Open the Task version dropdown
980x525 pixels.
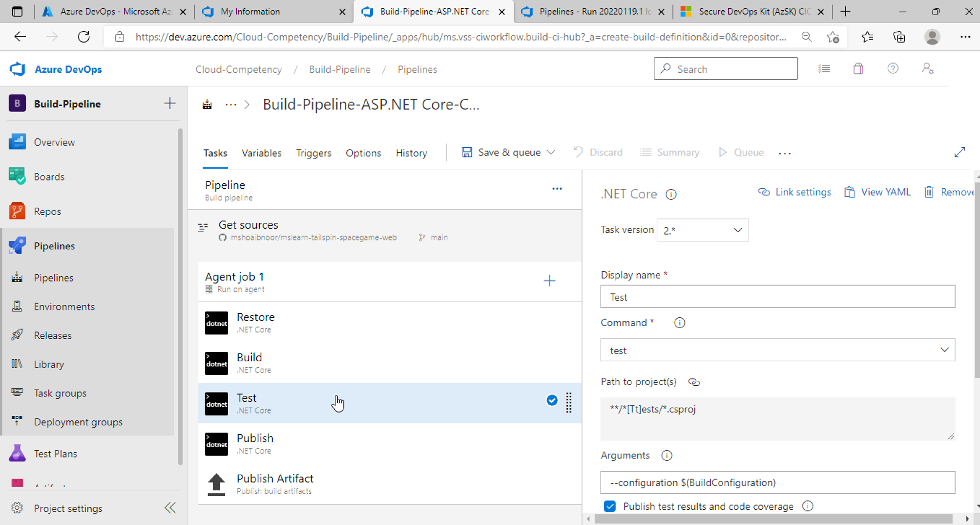pyautogui.click(x=703, y=230)
